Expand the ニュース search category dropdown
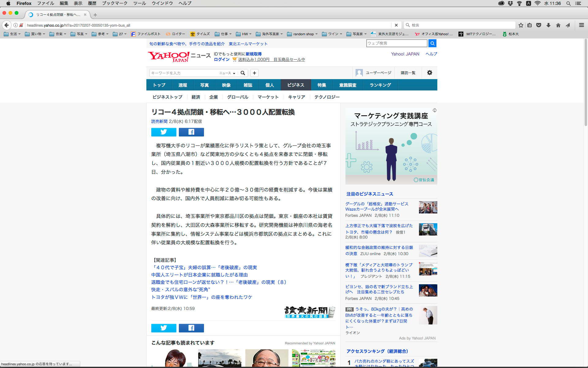Screen dimensions: 588x368 click(x=227, y=73)
